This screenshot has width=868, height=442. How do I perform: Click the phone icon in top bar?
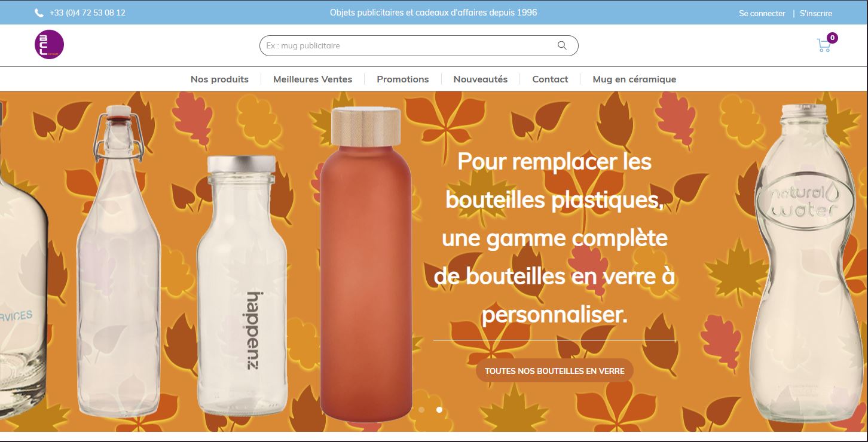(39, 13)
